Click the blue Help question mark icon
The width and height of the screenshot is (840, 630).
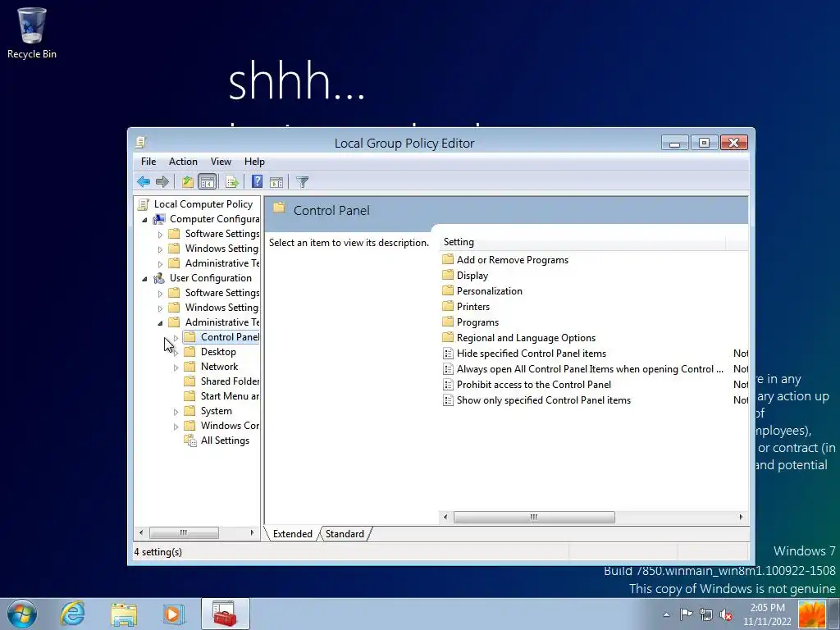(257, 181)
